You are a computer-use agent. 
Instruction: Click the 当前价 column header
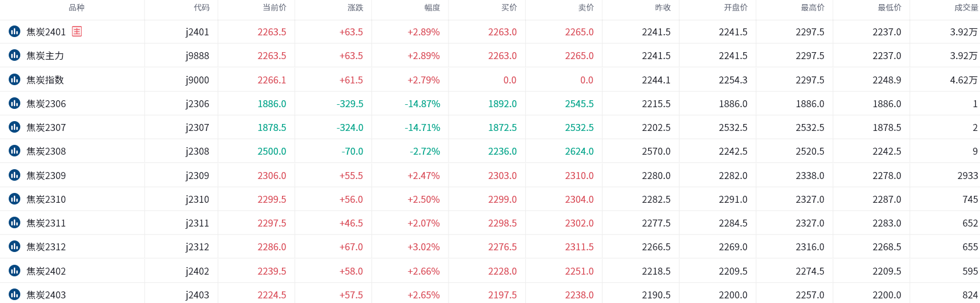[x=274, y=8]
